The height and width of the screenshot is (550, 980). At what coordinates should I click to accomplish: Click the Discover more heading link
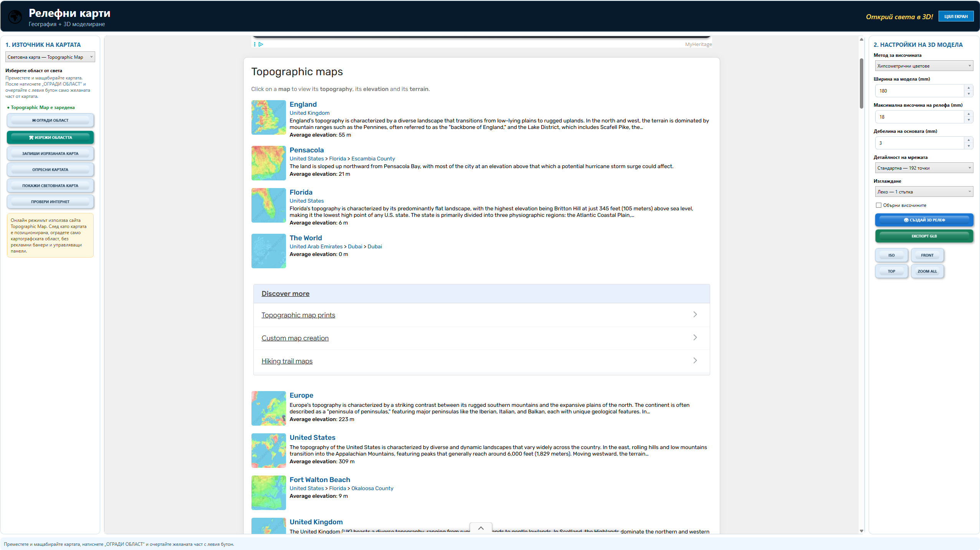[x=285, y=294]
